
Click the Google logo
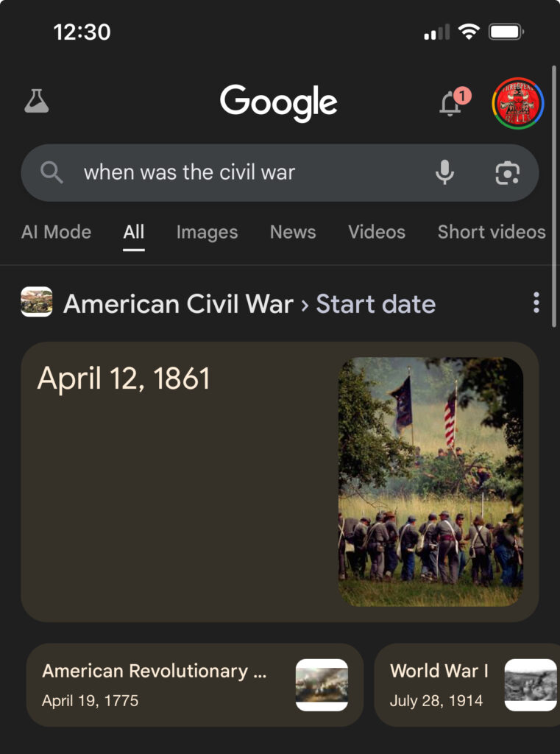[279, 103]
